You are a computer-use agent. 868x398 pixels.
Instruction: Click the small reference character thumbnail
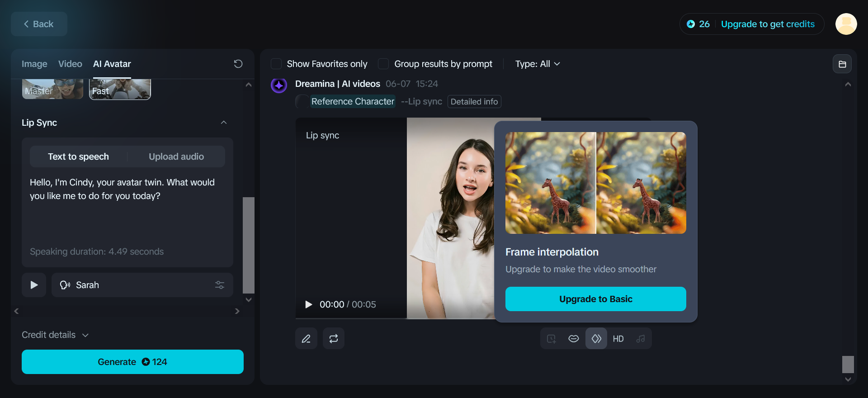(x=302, y=102)
